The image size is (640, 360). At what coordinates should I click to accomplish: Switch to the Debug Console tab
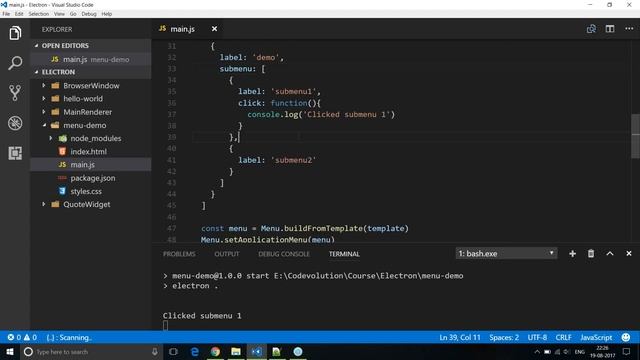click(284, 254)
